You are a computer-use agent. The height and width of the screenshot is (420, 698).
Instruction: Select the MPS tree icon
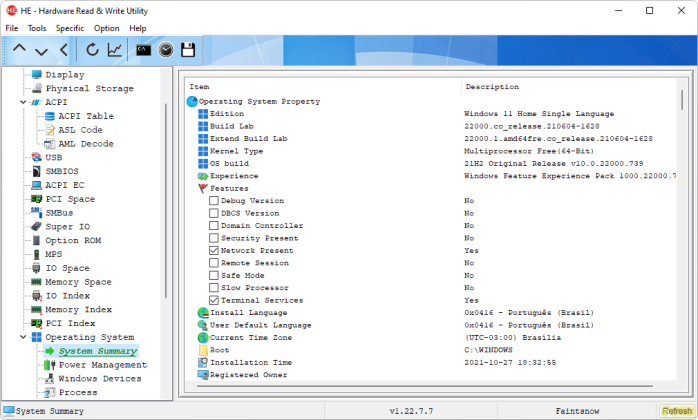37,254
